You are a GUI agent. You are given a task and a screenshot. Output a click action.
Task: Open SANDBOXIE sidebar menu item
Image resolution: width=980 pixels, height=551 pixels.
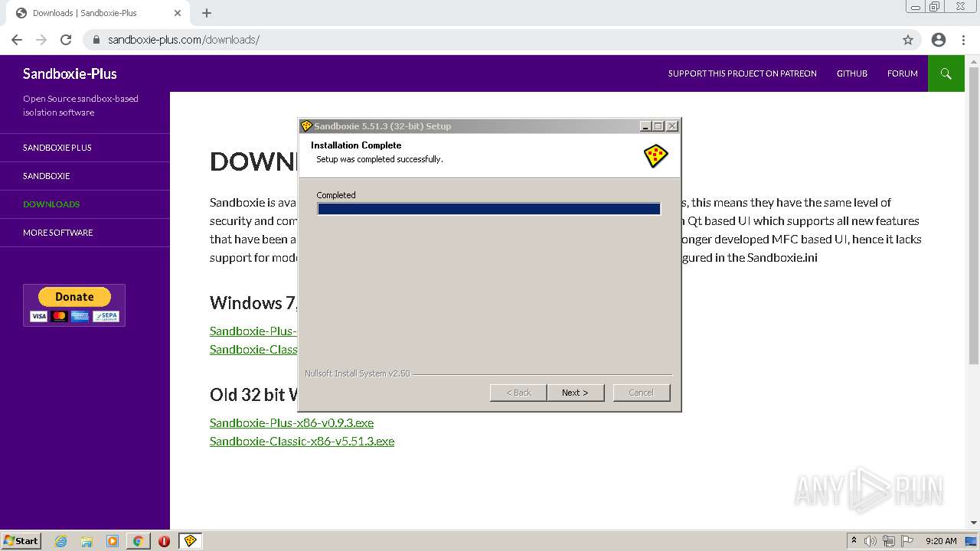[x=47, y=176]
